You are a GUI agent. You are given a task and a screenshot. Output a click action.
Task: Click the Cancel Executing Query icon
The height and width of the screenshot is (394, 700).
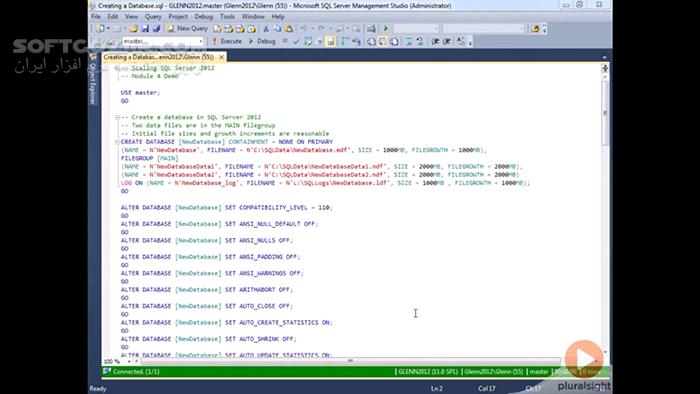(x=284, y=41)
